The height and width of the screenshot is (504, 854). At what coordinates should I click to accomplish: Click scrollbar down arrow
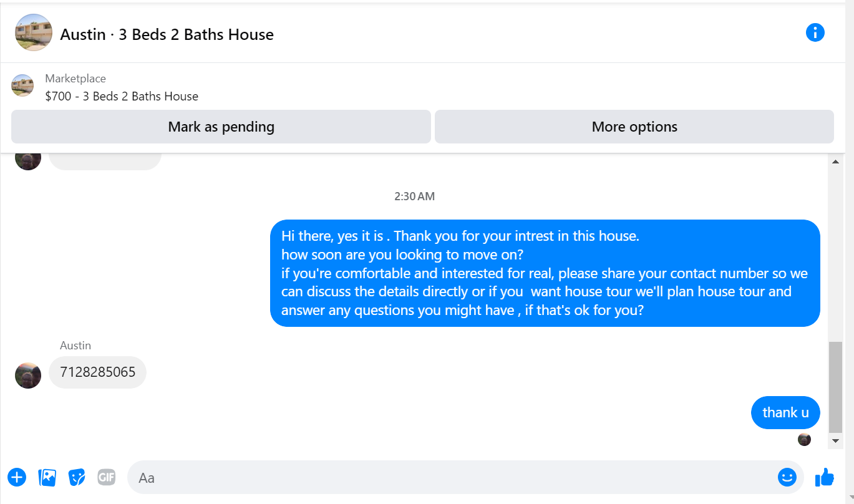[x=835, y=440]
